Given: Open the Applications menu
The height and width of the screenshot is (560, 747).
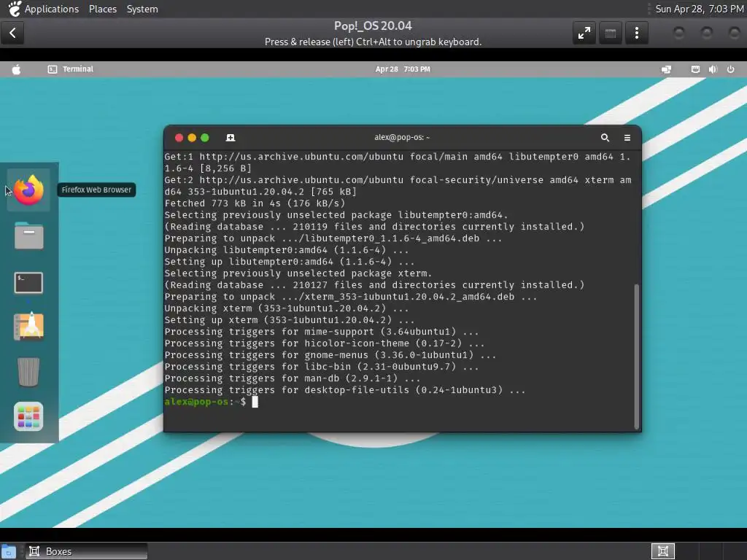Looking at the screenshot, I should coord(52,9).
